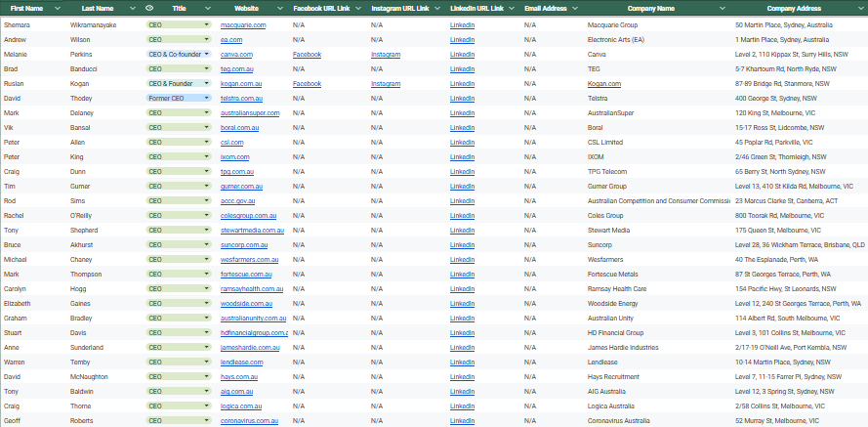Open the canva.com website link

coord(236,55)
